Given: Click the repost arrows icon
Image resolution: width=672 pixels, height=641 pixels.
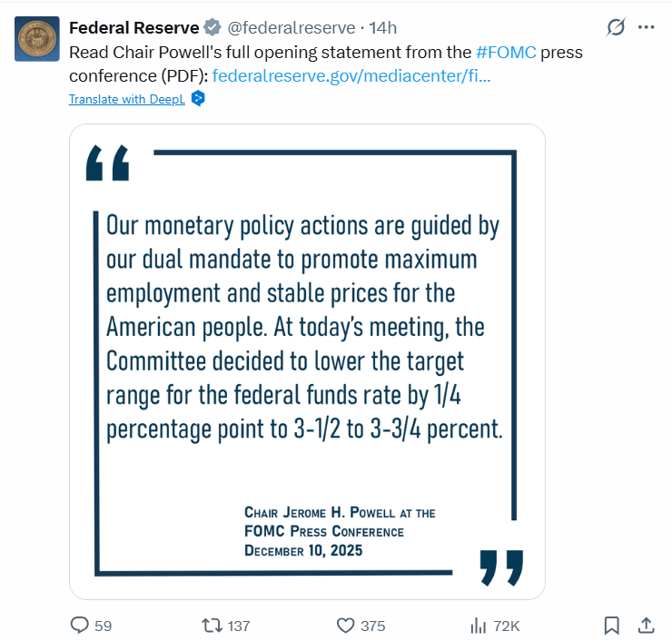Looking at the screenshot, I should pos(211,626).
